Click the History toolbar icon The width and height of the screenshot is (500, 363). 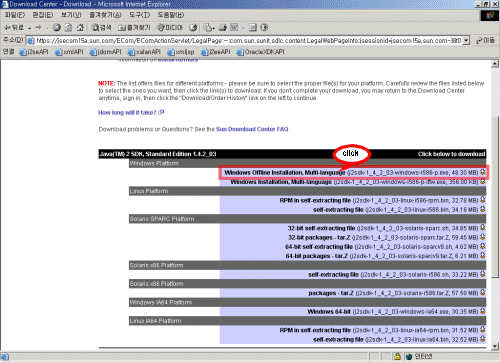click(193, 28)
